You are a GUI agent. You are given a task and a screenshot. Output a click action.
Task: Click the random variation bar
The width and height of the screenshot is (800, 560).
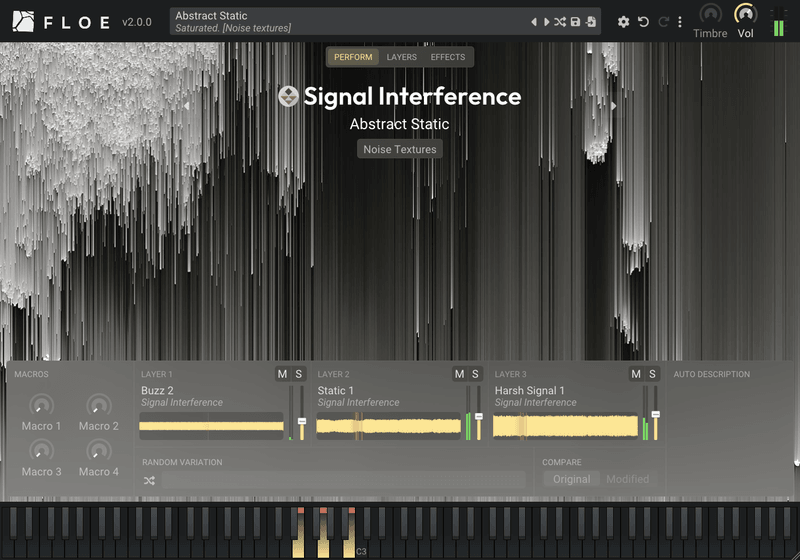click(344, 480)
